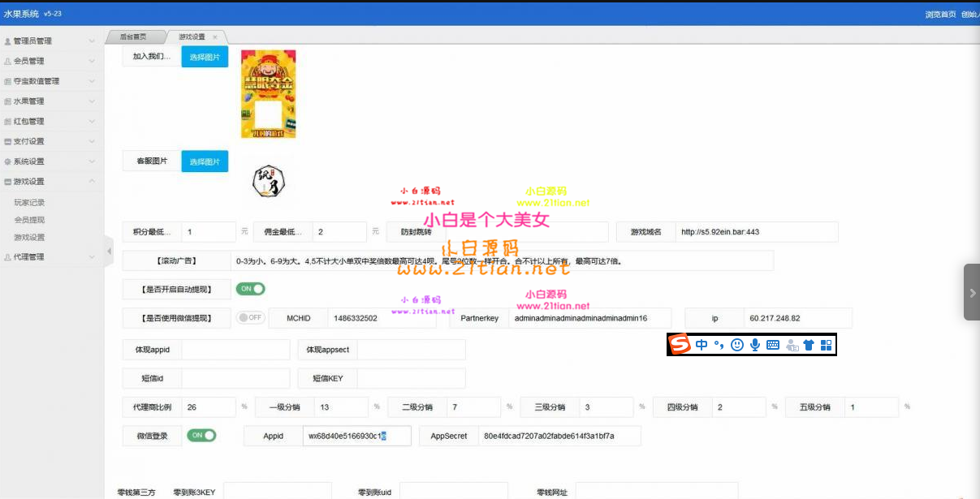Click the 浏览首页 link in top bar
This screenshot has width=980, height=499.
[x=939, y=15]
